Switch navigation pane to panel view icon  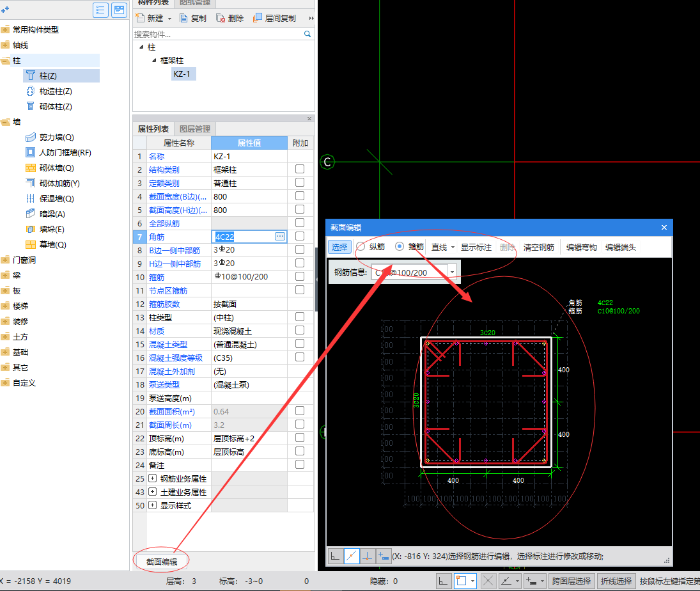(x=119, y=10)
